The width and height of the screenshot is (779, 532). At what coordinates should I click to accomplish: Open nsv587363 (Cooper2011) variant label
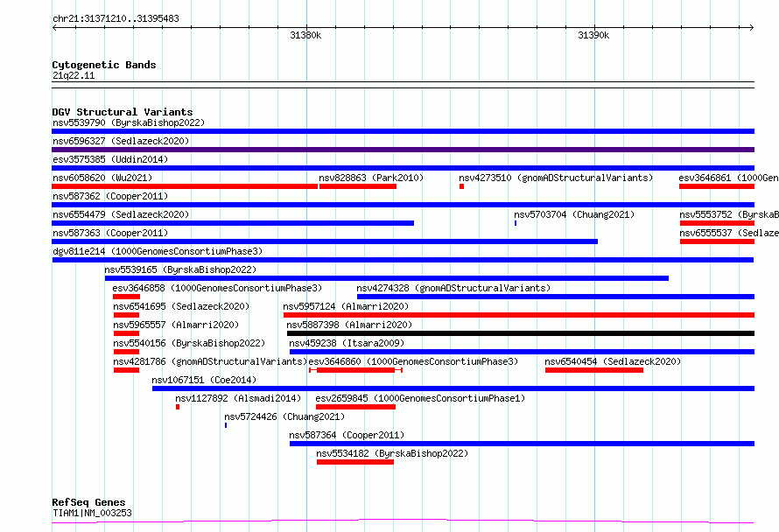(x=110, y=233)
